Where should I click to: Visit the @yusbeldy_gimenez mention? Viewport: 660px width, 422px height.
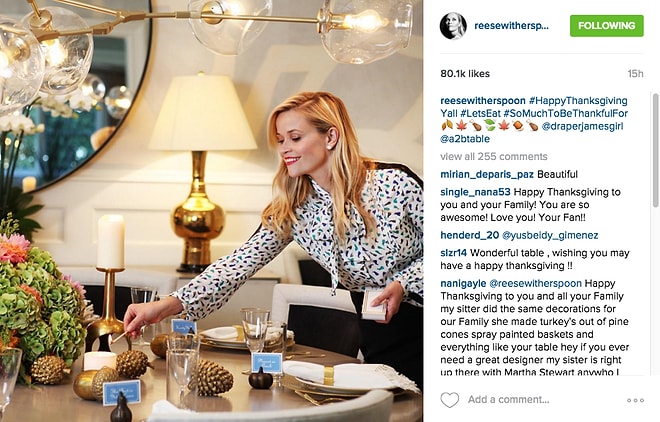click(x=550, y=235)
